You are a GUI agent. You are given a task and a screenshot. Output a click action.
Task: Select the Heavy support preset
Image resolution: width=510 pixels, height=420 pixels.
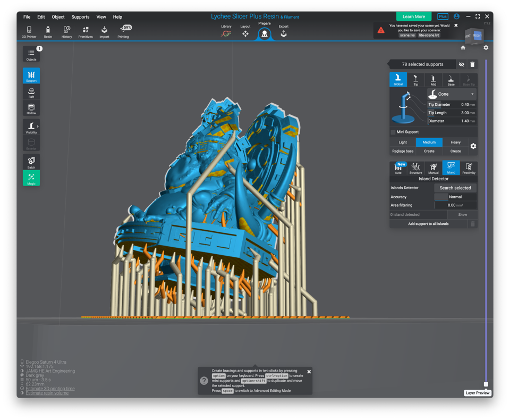click(x=455, y=142)
